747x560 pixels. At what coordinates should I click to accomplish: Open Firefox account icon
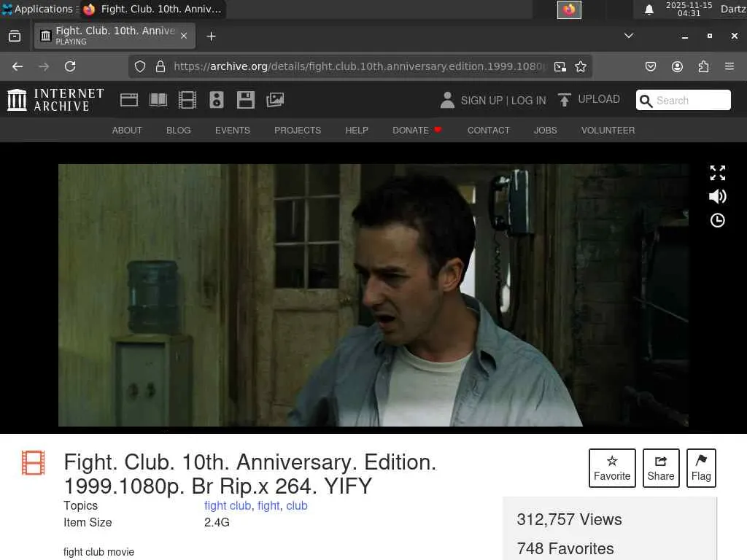click(677, 66)
